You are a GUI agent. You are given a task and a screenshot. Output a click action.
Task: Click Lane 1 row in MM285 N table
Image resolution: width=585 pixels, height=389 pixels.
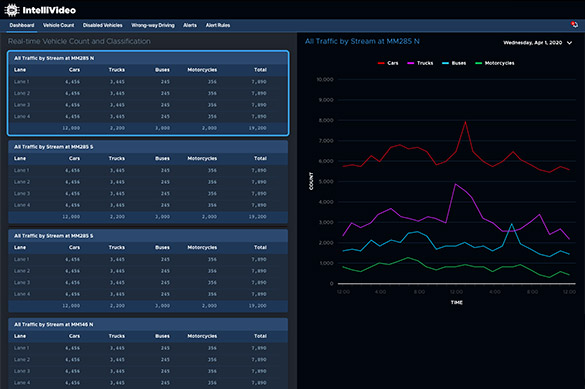(x=148, y=82)
